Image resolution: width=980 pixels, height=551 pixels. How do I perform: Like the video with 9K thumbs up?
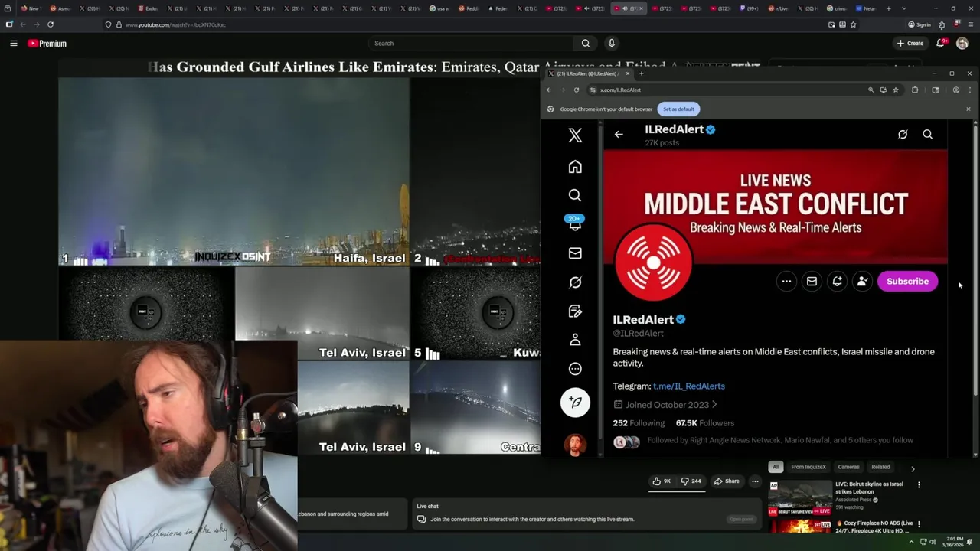tap(661, 481)
